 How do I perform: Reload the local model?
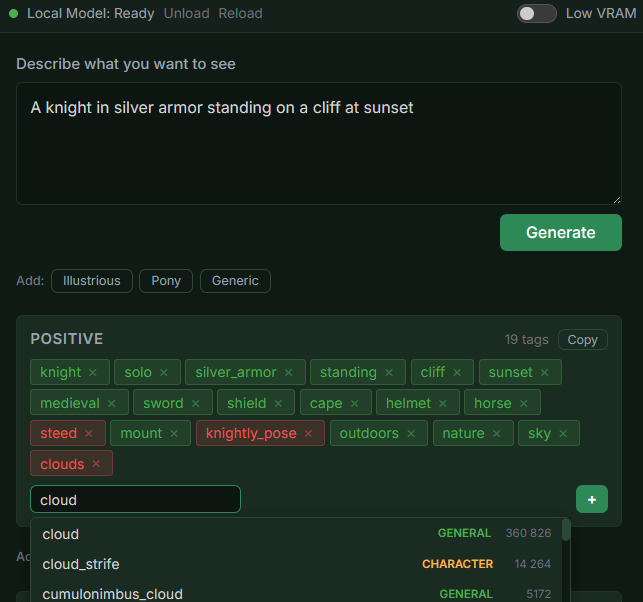[240, 13]
